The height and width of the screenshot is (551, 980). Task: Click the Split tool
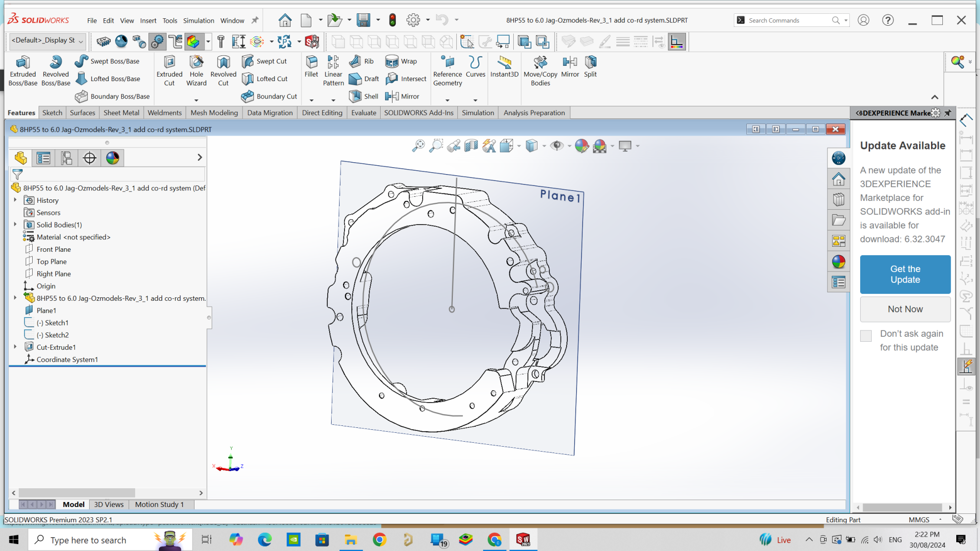click(590, 66)
